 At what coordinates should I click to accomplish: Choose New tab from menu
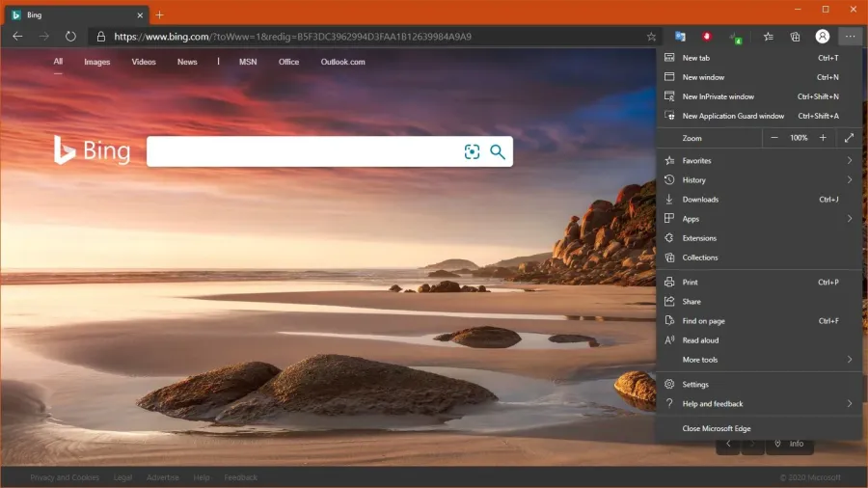click(760, 58)
